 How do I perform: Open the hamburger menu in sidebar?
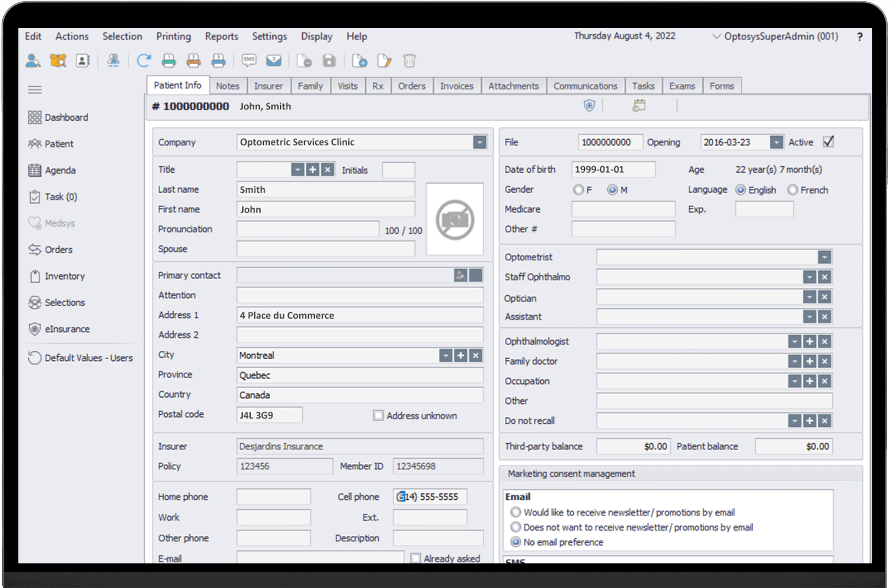pyautogui.click(x=35, y=90)
